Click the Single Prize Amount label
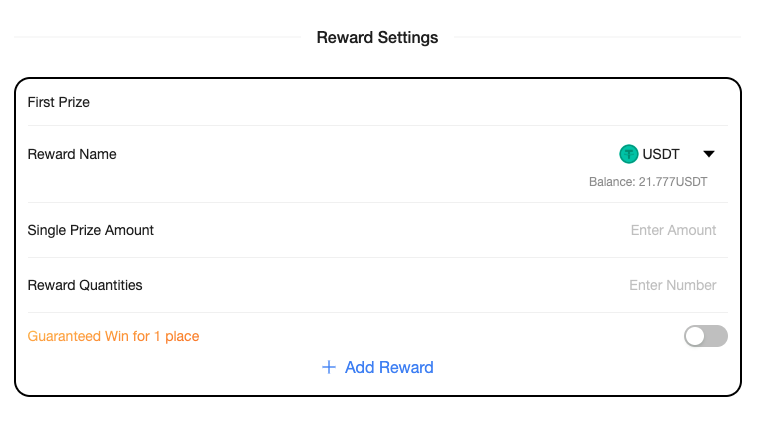Image resolution: width=760 pixels, height=421 pixels. tap(91, 230)
